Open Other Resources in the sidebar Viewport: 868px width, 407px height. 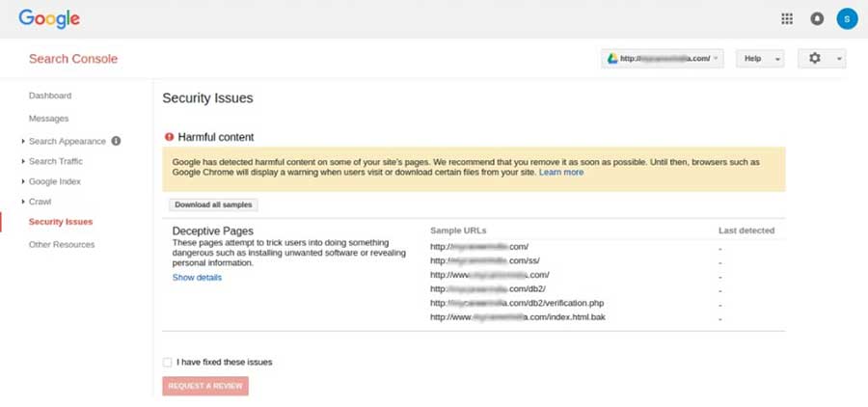(62, 244)
